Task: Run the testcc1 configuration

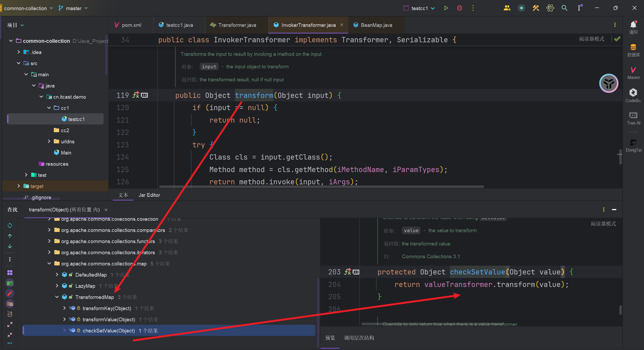Action: click(x=446, y=8)
